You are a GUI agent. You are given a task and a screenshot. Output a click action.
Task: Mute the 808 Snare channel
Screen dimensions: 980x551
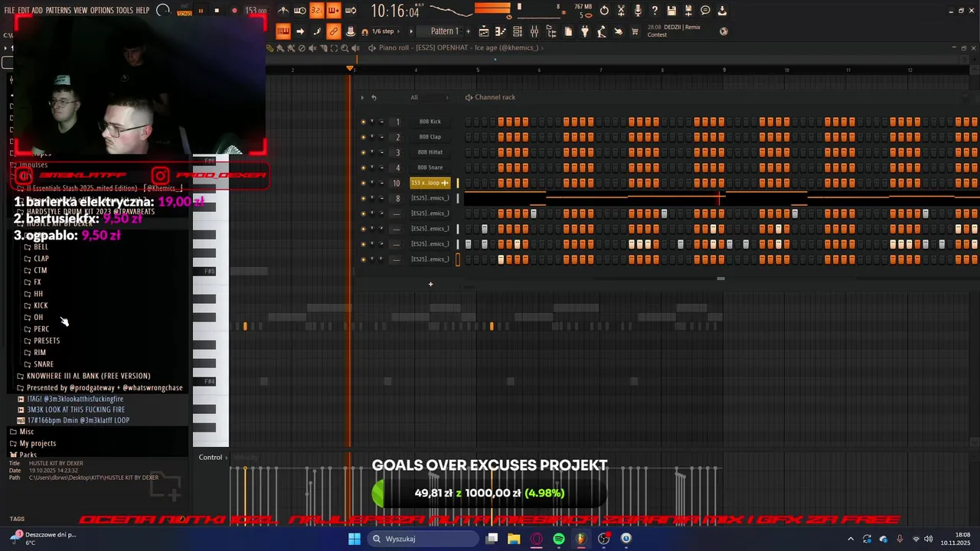(x=363, y=168)
